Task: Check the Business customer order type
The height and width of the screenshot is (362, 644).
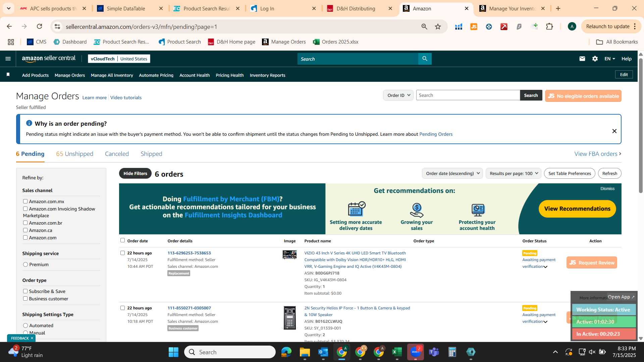Action: click(x=25, y=298)
